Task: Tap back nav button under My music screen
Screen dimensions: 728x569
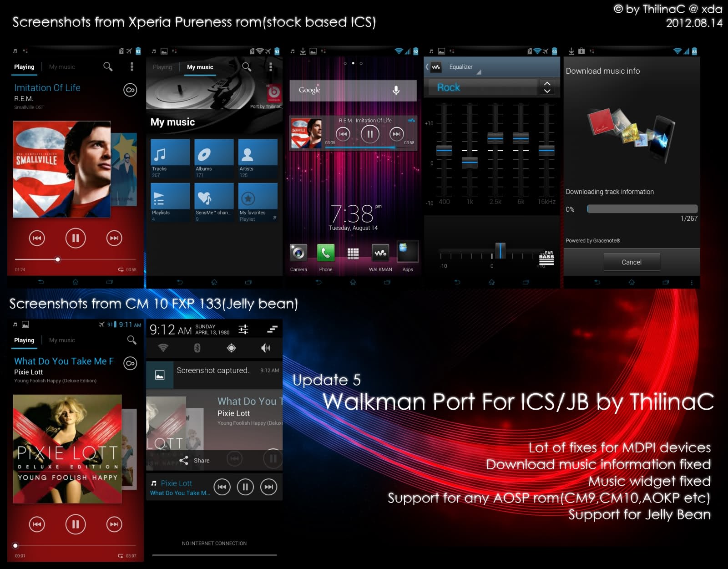Action: point(180,282)
